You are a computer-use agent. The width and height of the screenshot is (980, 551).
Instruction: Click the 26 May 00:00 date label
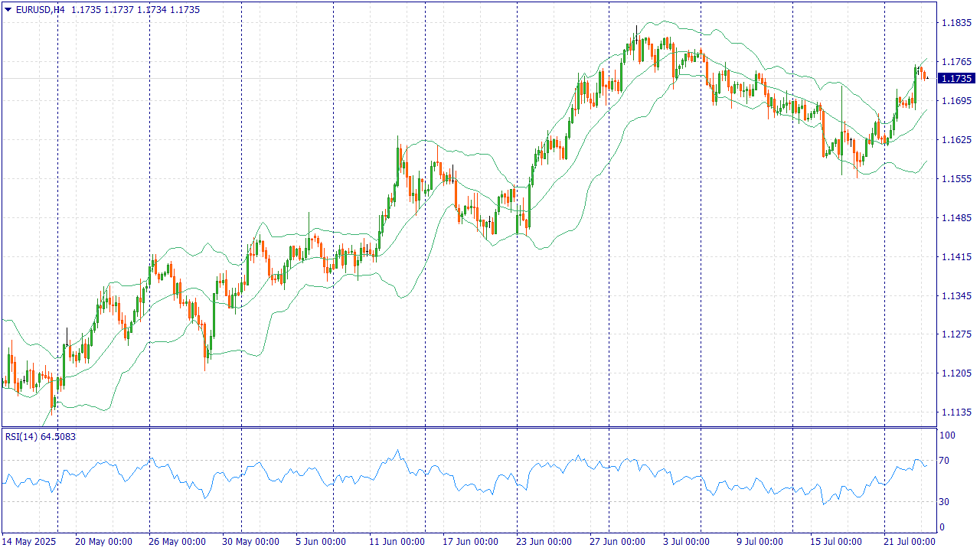click(x=178, y=542)
